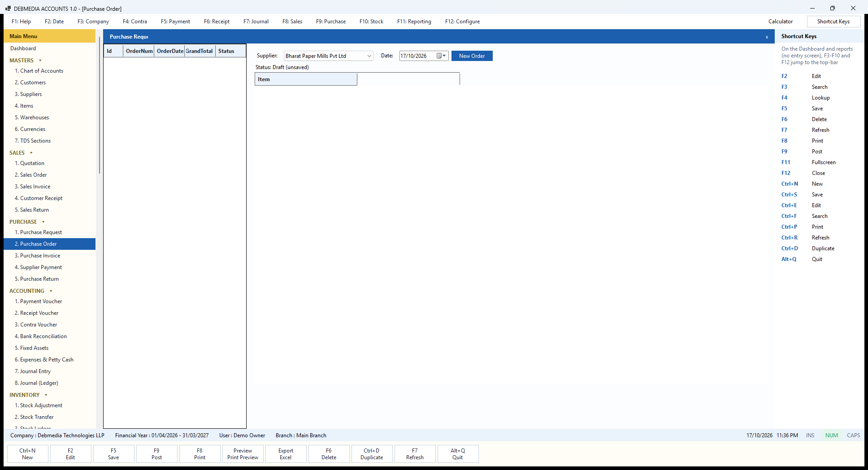Collapse the MASTERS section arrow
Screen dimensions: 868x470
click(x=40, y=61)
